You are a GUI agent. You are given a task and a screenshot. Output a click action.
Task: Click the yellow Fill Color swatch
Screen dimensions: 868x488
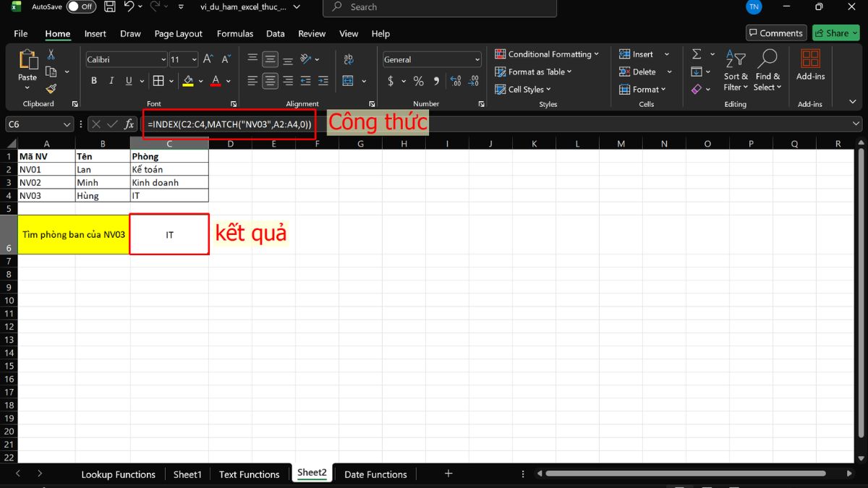[188, 81]
